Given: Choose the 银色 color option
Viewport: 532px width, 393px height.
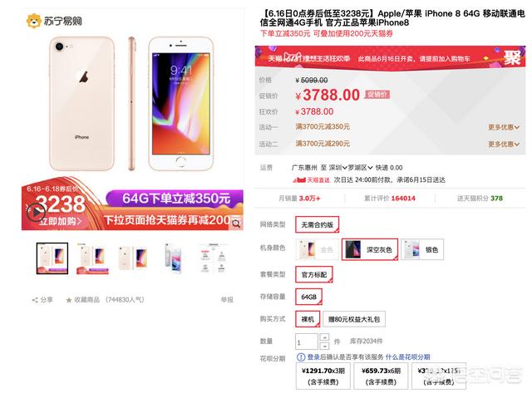Looking at the screenshot, I should 422,249.
